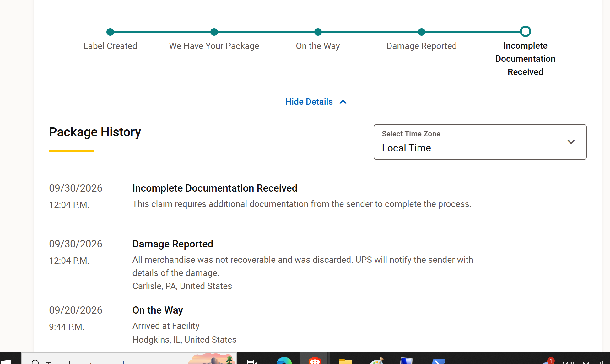This screenshot has width=610, height=364.
Task: Open the Select Time Zone dropdown
Action: pyautogui.click(x=480, y=142)
